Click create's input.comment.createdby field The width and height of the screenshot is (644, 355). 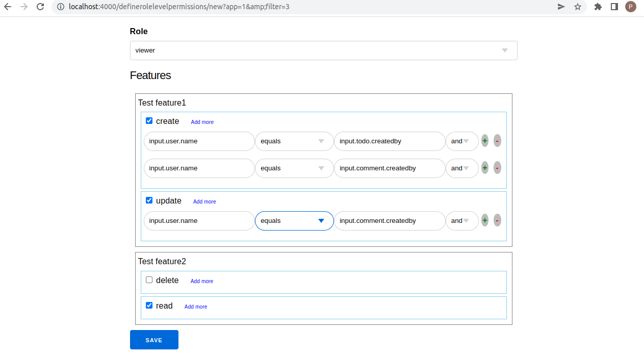coord(390,168)
